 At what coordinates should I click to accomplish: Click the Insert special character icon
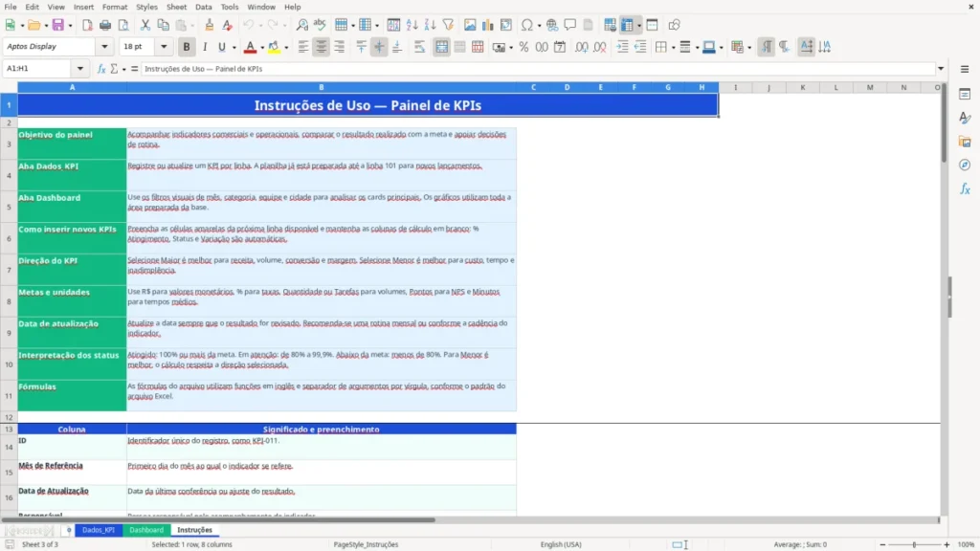(527, 25)
